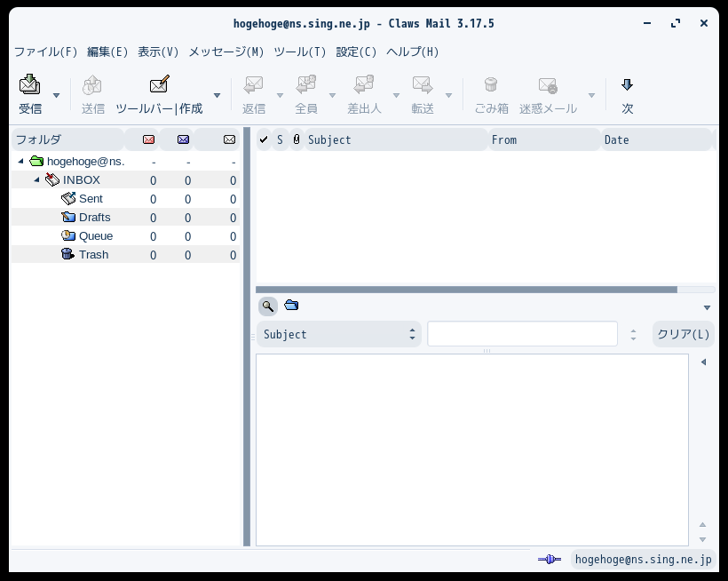Open the 作成 compose dropdown arrow
The height and width of the screenshot is (581, 728).
pos(217,95)
